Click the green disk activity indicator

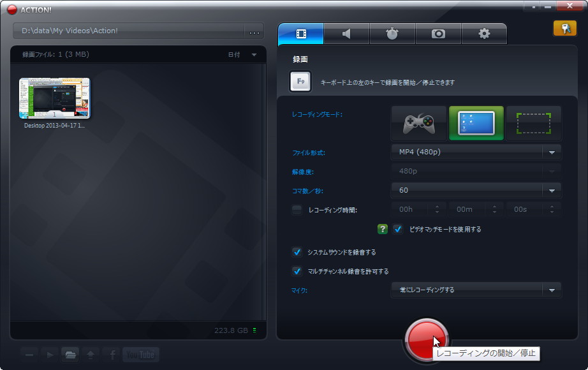pyautogui.click(x=254, y=330)
